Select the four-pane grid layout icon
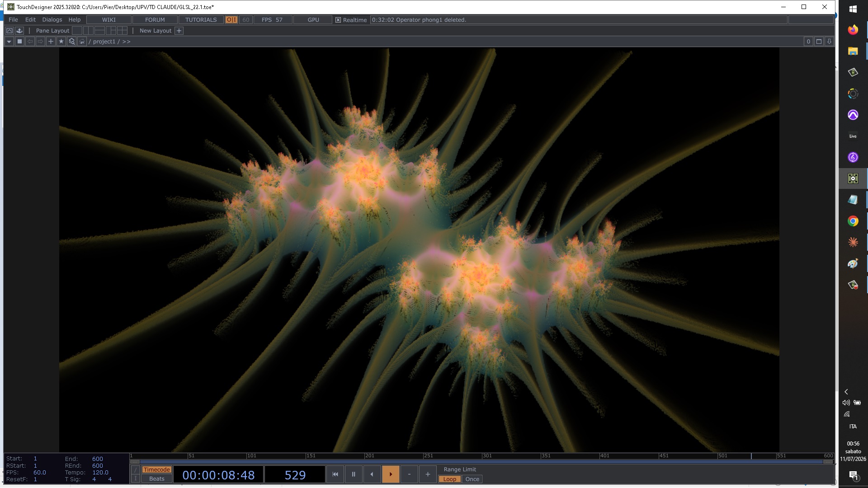Screen dimensions: 868x488 [x=122, y=30]
